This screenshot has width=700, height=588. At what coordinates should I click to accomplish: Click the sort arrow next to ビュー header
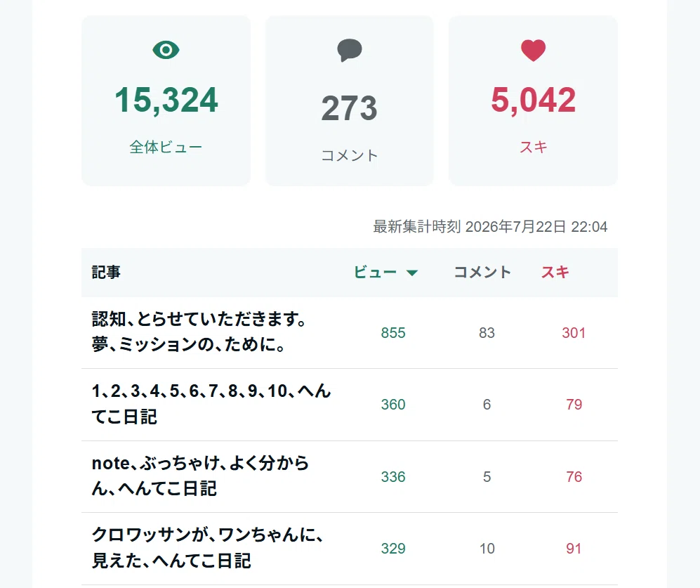coord(412,273)
